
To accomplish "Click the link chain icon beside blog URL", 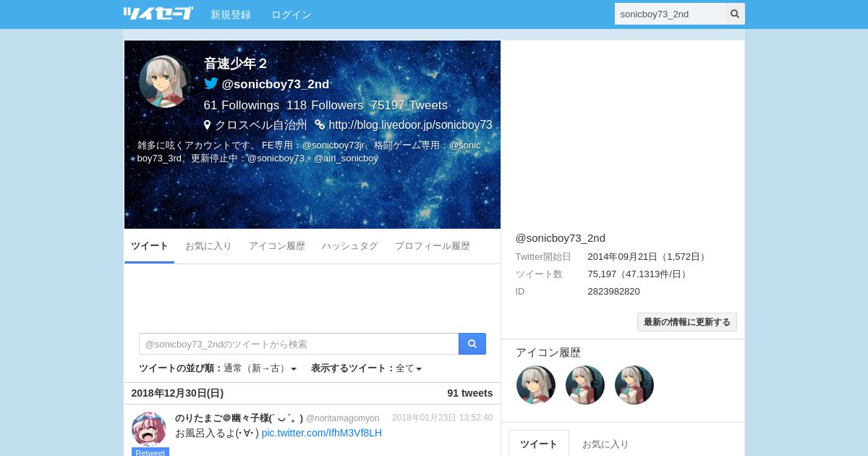I will point(320,124).
